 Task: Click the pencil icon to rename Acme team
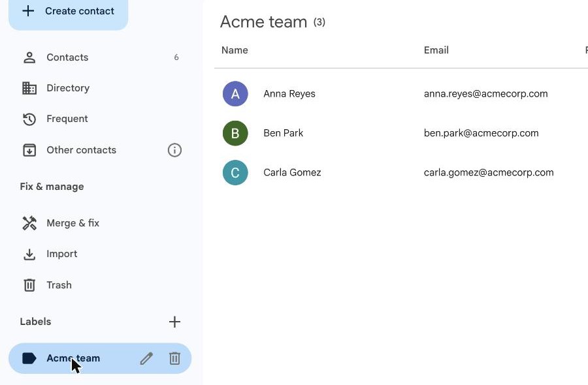click(x=146, y=358)
